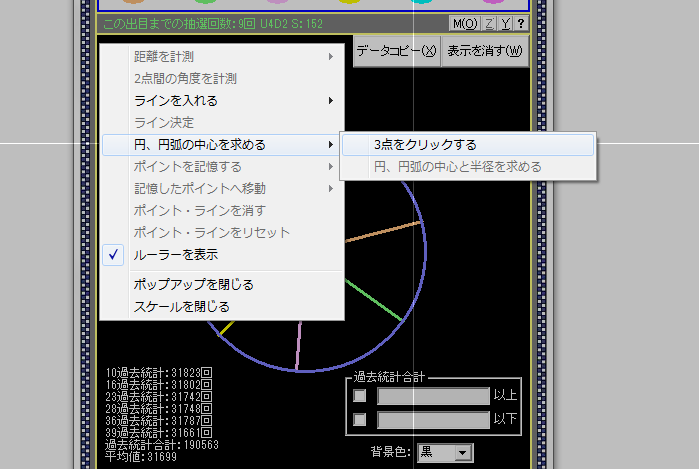The image size is (699, 469).
Task: Toggle ルーラーを表示 menu option
Action: [x=223, y=255]
